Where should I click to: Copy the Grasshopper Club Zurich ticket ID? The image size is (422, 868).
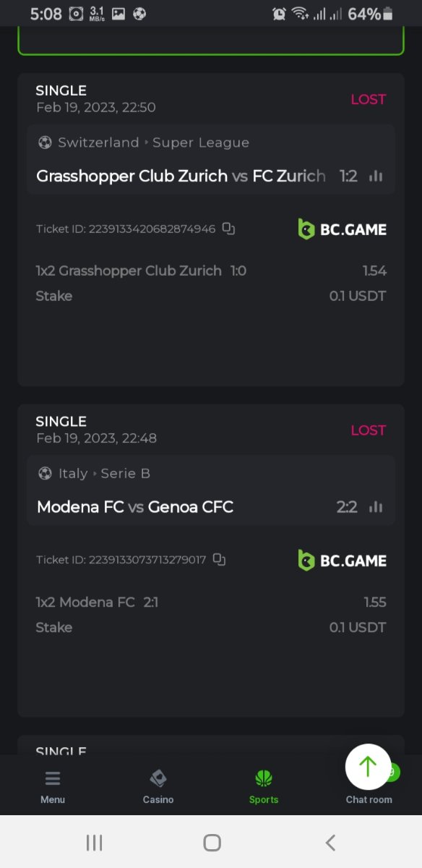tap(229, 229)
